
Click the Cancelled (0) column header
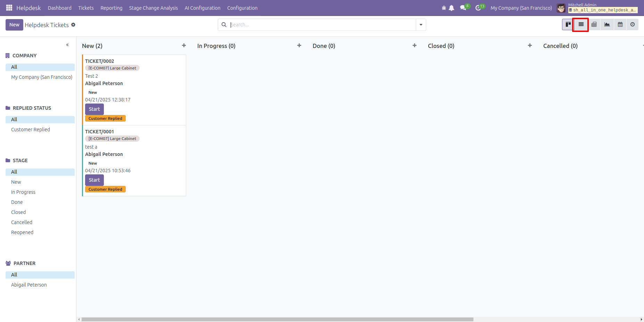pyautogui.click(x=560, y=46)
